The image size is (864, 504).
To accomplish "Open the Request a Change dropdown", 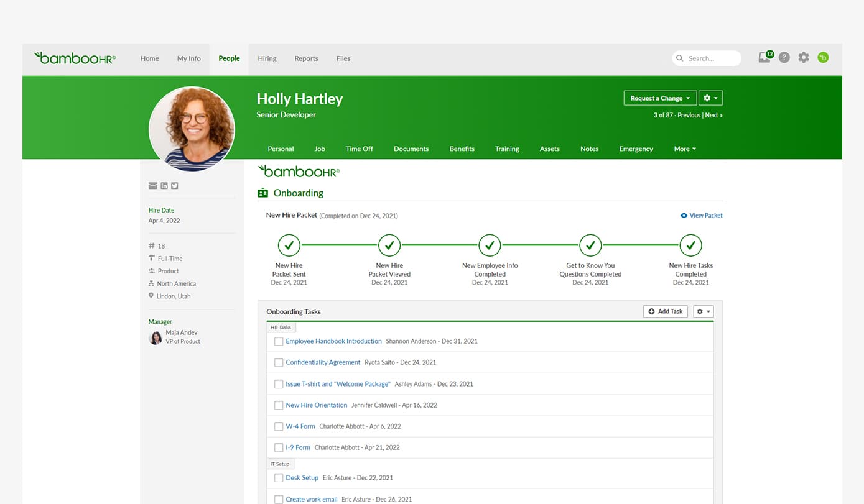I will 660,98.
